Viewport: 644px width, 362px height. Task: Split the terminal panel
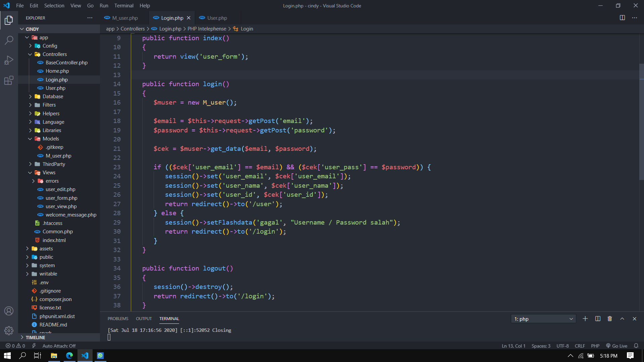(598, 319)
